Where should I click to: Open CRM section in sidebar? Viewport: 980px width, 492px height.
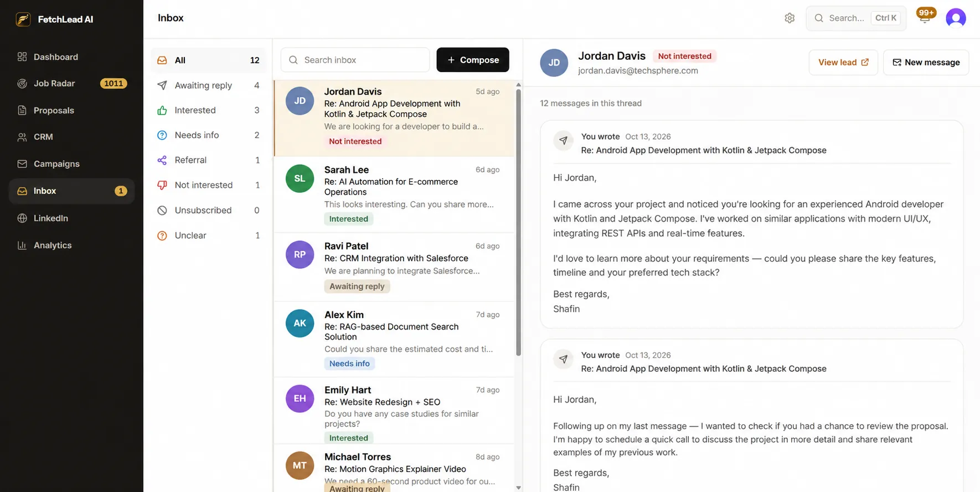coord(71,137)
